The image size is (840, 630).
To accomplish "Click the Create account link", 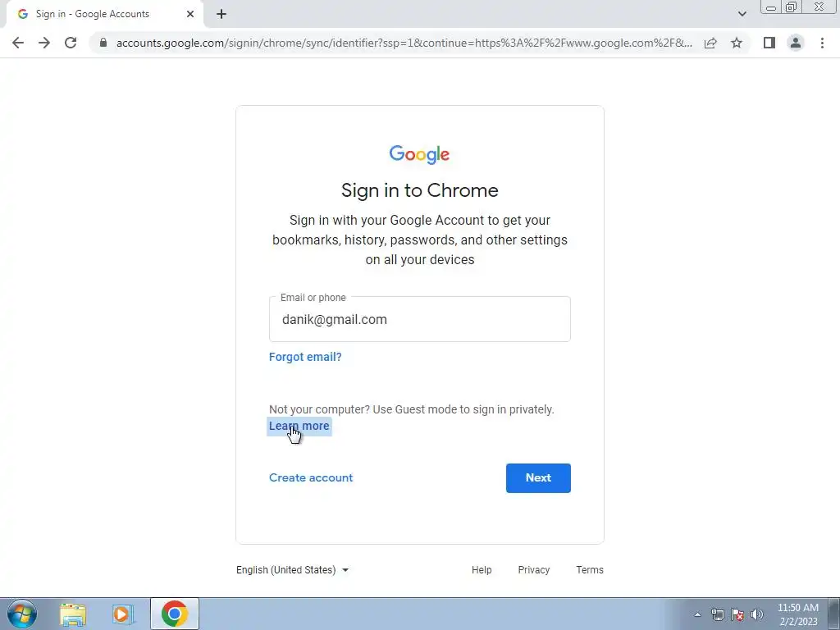I will click(x=311, y=478).
